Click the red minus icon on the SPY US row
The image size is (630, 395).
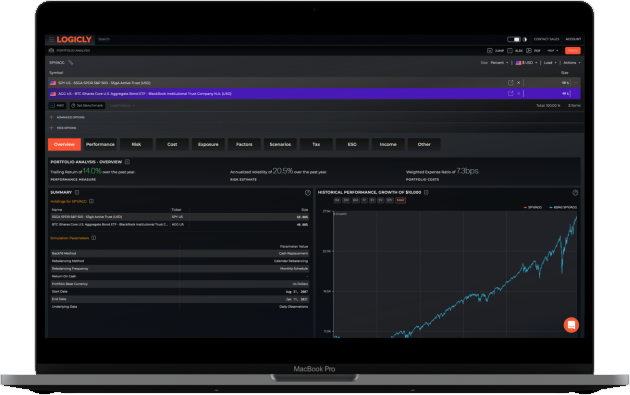pos(576,83)
